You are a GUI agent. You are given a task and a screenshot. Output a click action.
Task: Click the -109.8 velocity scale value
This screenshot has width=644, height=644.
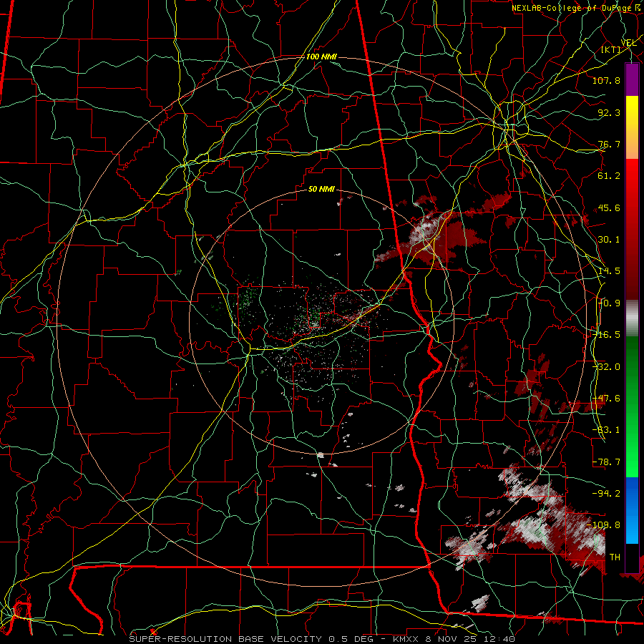[604, 525]
